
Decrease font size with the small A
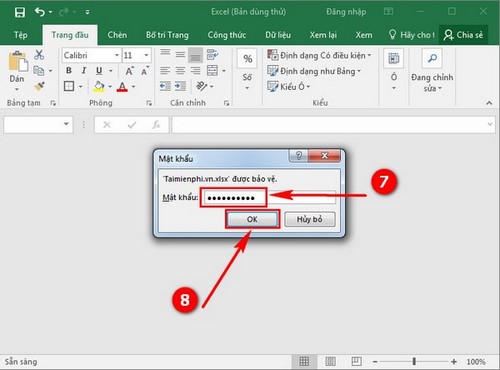tap(145, 71)
